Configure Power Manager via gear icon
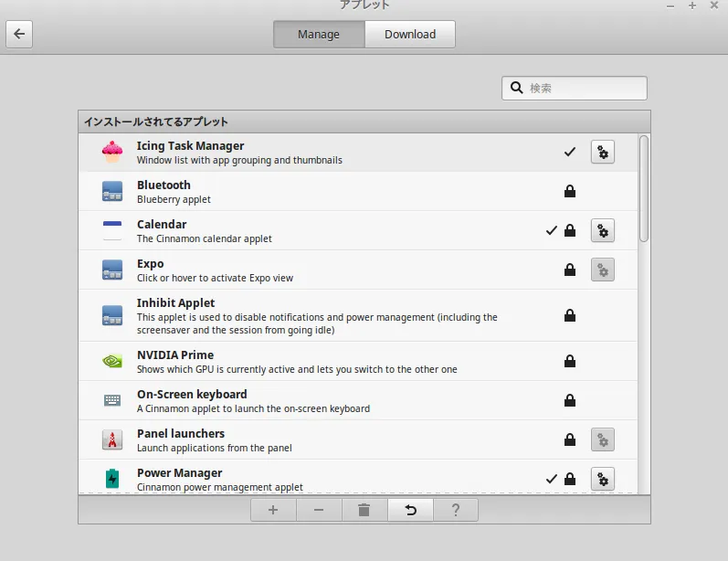Screen dimensions: 728x561 click(603, 479)
